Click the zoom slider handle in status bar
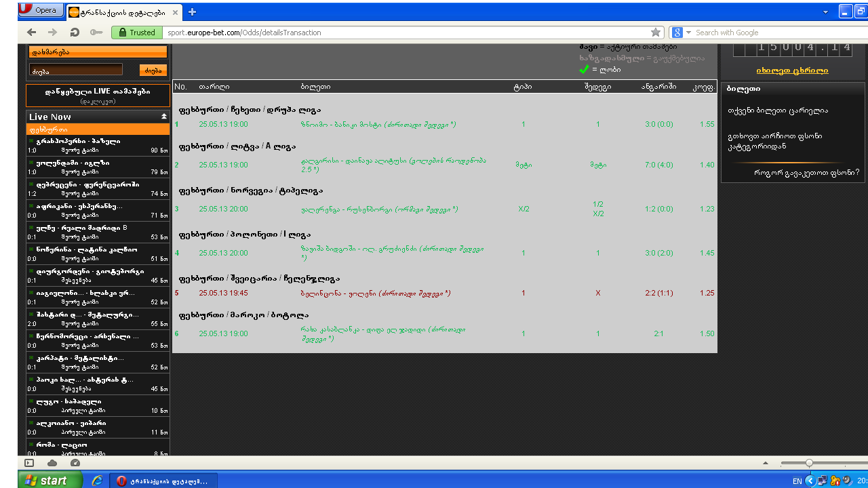The height and width of the screenshot is (488, 868). click(x=808, y=463)
